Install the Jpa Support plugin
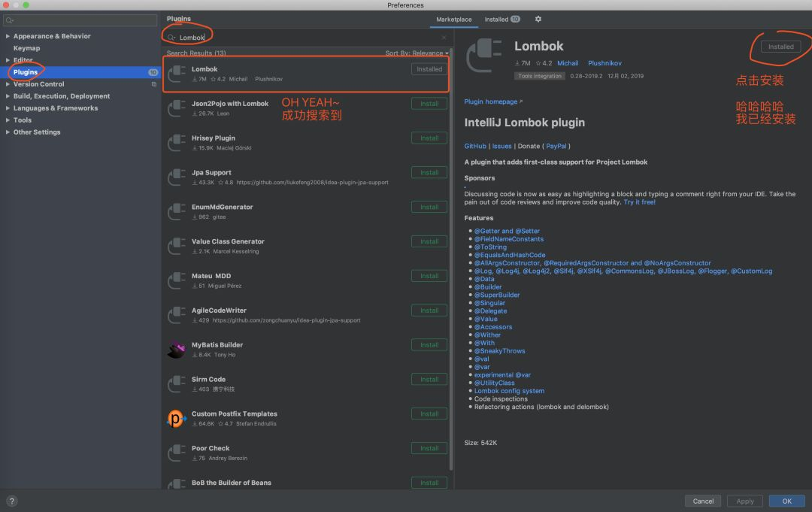The height and width of the screenshot is (512, 812). coord(429,172)
